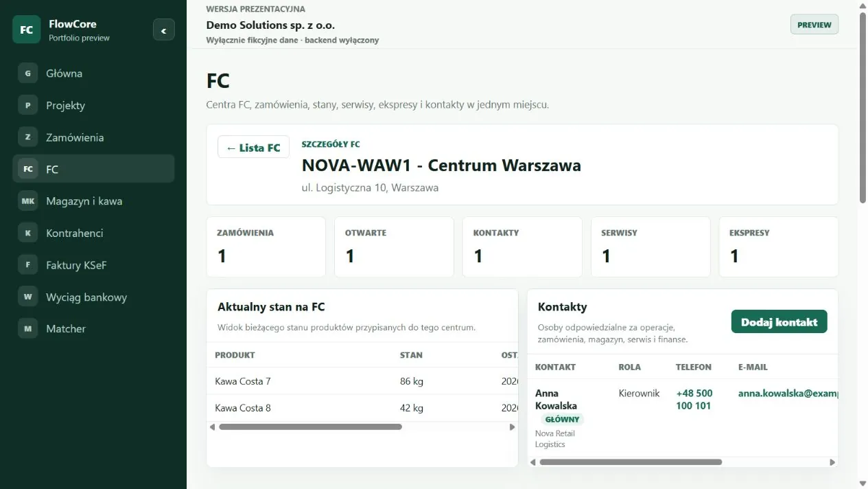Image resolution: width=868 pixels, height=489 pixels.
Task: Open the Zamówienia section
Action: point(93,137)
